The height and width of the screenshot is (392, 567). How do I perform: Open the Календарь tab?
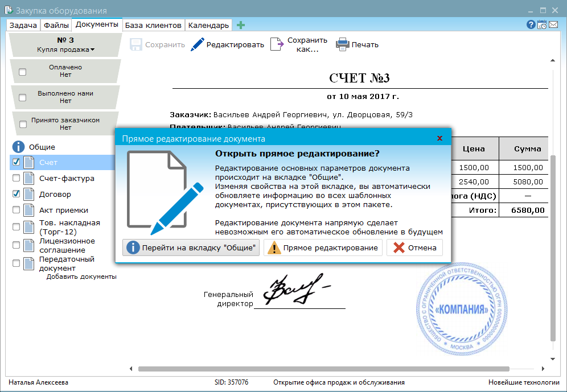209,25
